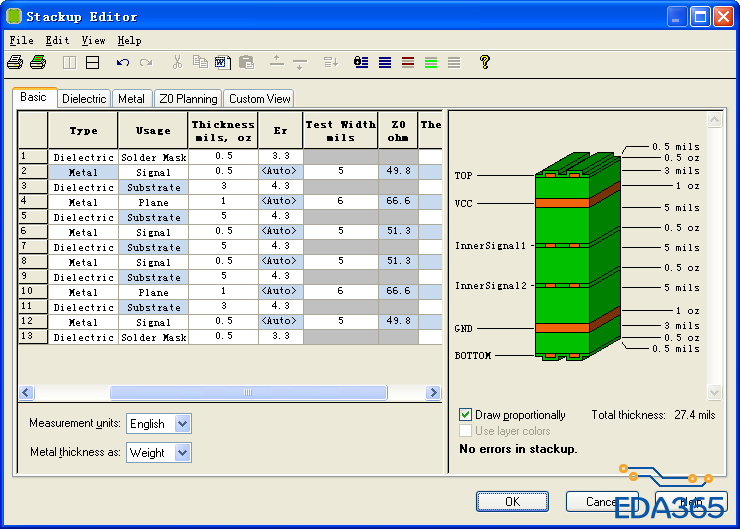Screen dimensions: 740x529
Task: Click the Undo arrow icon
Action: coord(122,62)
